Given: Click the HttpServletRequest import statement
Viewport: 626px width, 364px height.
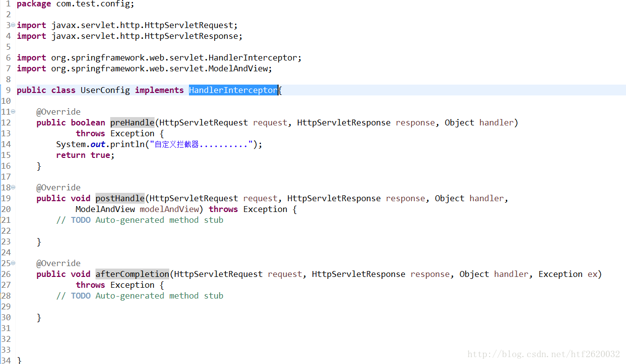Looking at the screenshot, I should 127,25.
